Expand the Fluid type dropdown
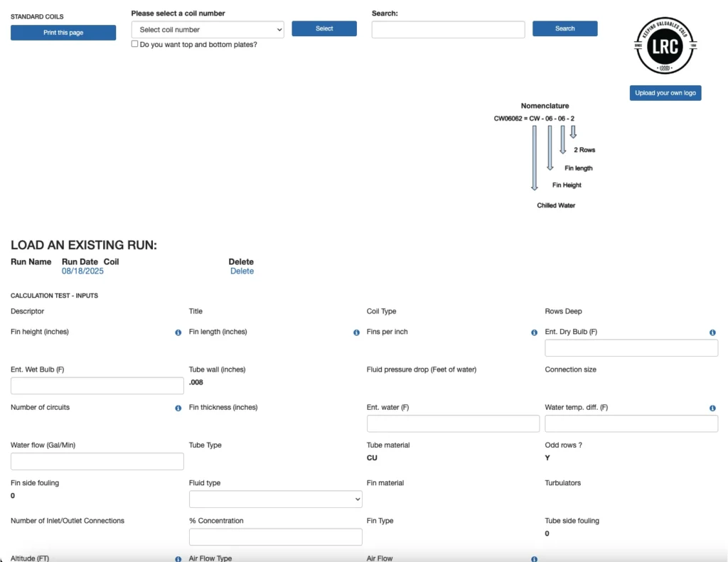Image resolution: width=728 pixels, height=562 pixels. point(275,499)
